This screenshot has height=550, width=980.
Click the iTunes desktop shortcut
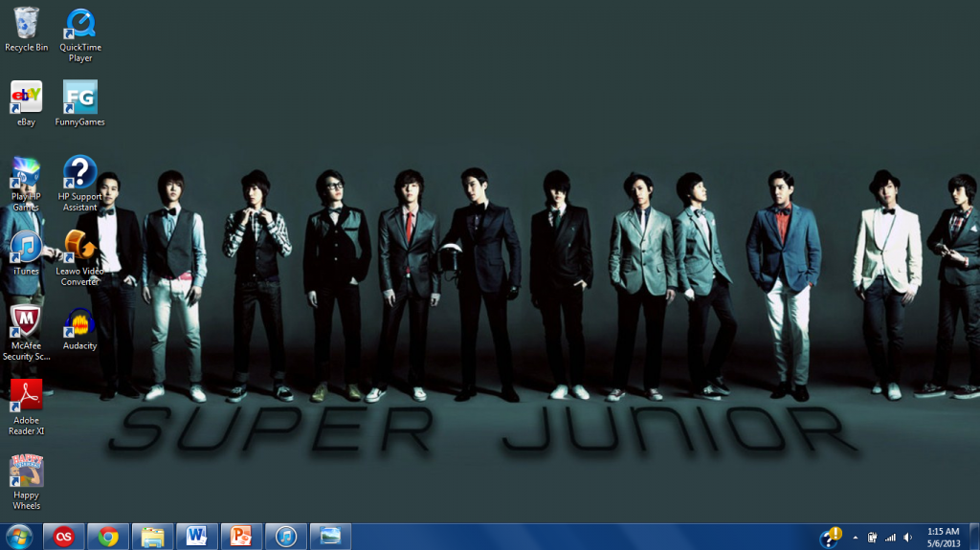click(x=26, y=253)
